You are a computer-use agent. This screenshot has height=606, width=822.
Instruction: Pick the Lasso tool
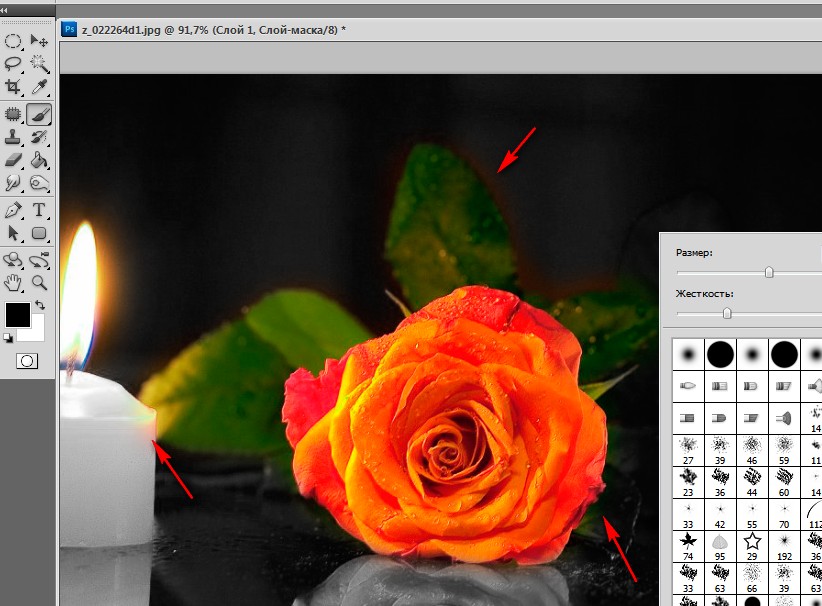click(14, 64)
